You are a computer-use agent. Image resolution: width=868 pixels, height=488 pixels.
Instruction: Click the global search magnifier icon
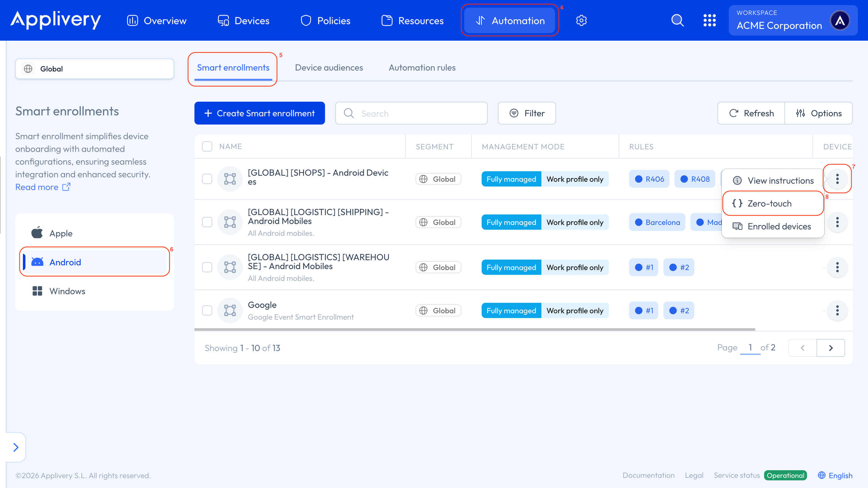point(677,21)
